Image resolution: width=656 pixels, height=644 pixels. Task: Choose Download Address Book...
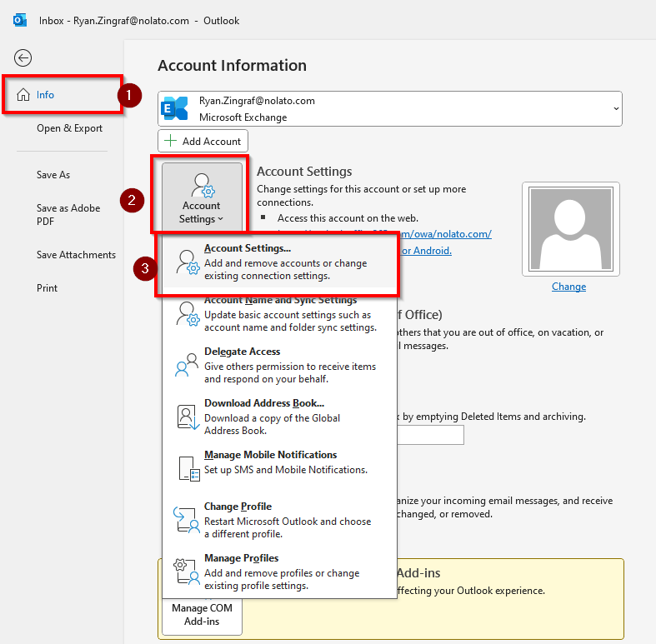point(279,417)
